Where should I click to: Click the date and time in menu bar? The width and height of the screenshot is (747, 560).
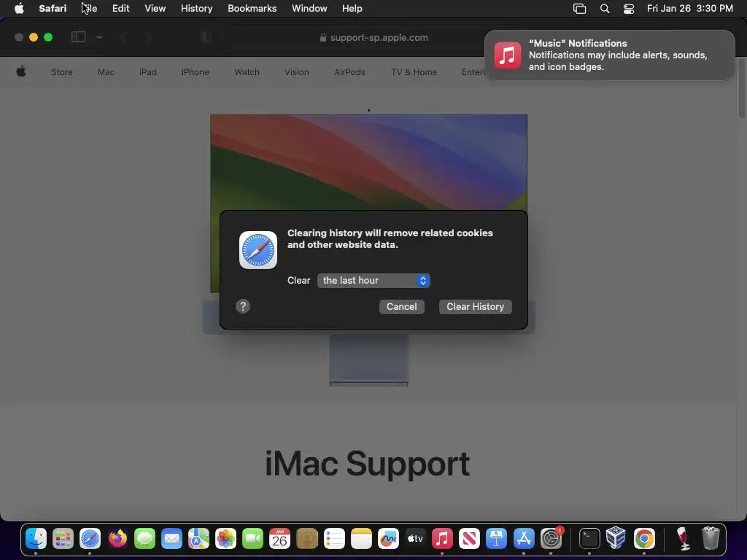click(x=690, y=9)
